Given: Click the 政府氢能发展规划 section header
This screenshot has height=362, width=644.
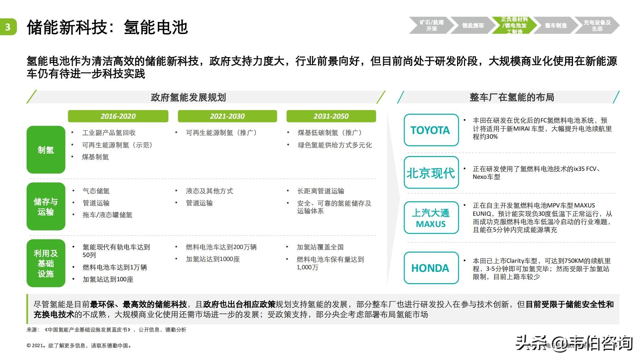Looking at the screenshot, I should 206,97.
